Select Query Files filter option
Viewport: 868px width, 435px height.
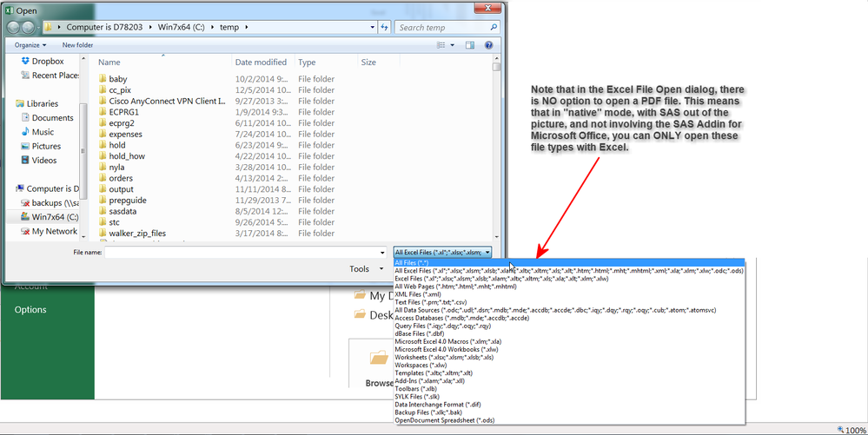(568, 326)
